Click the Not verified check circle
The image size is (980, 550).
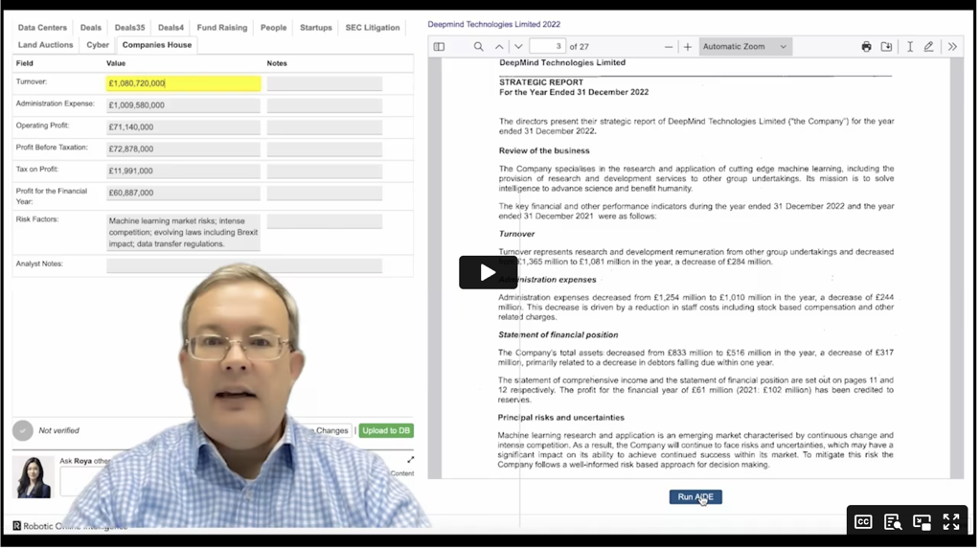tap(22, 432)
